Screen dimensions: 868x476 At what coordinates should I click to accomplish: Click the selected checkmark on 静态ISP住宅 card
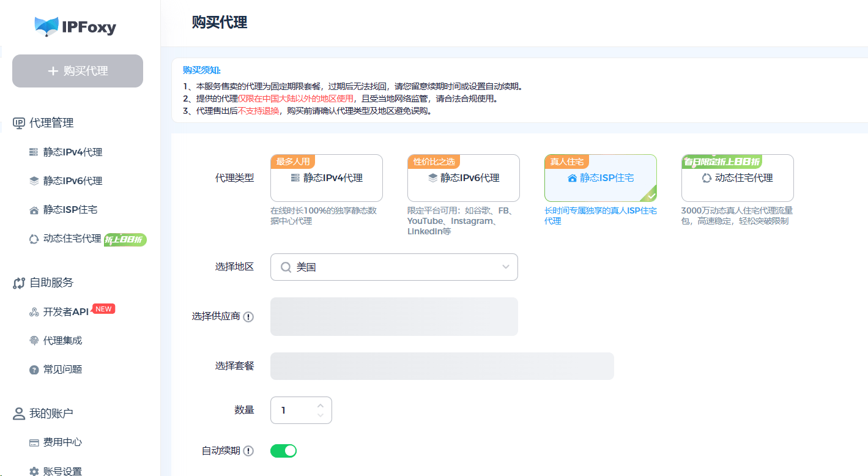[651, 196]
